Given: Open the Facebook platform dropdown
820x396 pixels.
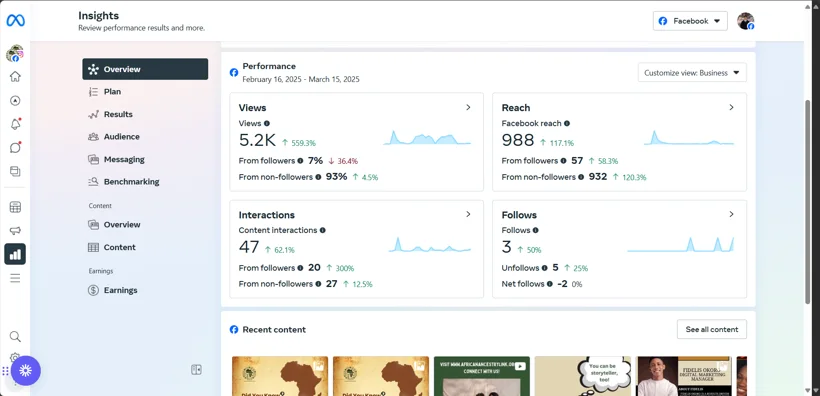Looking at the screenshot, I should (x=690, y=21).
